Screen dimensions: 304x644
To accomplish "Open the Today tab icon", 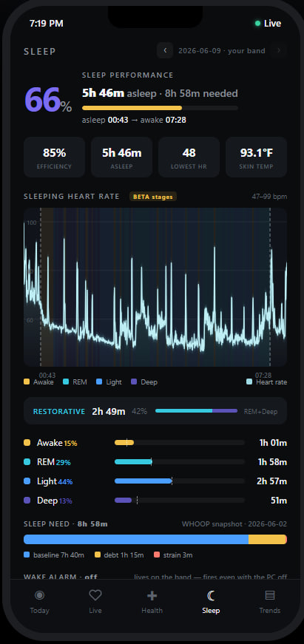I will 39,595.
